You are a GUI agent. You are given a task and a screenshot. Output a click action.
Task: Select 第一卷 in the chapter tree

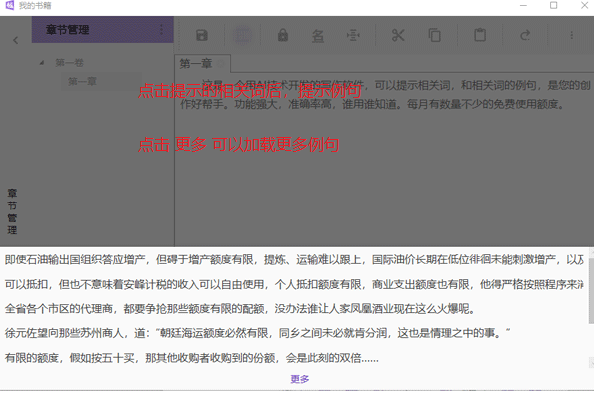point(69,63)
